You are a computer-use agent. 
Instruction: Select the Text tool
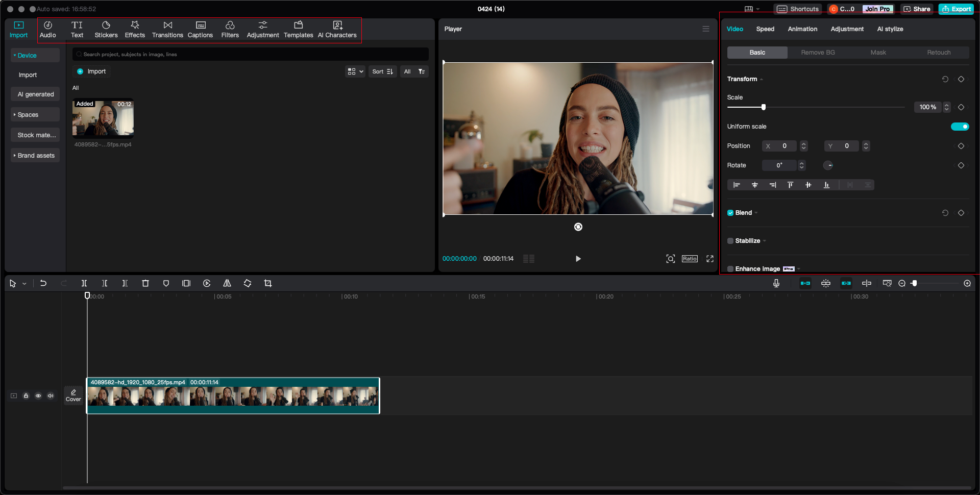point(77,29)
